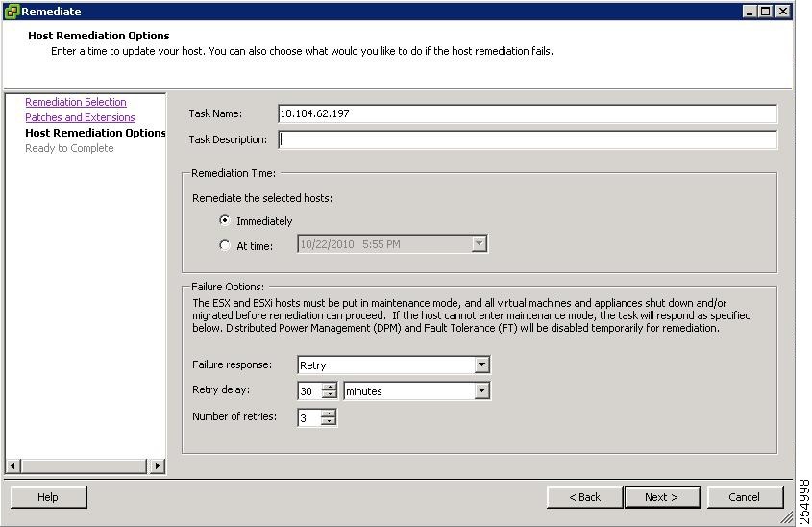Click the Remediation Time group label

click(234, 173)
